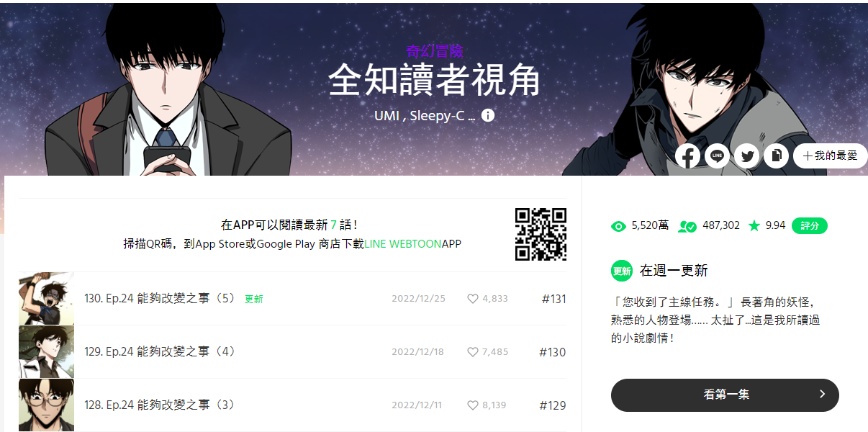Open the author info circle icon

tap(488, 115)
